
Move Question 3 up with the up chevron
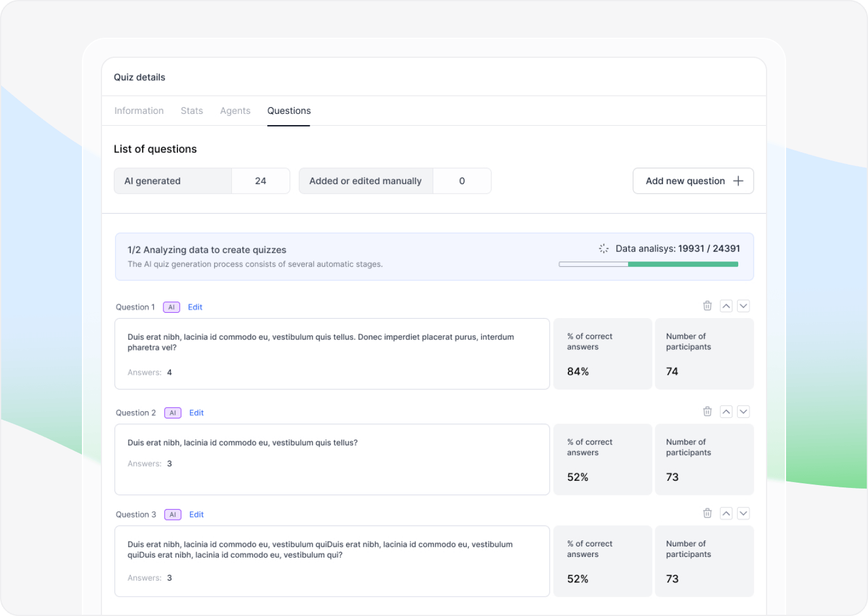(x=726, y=513)
